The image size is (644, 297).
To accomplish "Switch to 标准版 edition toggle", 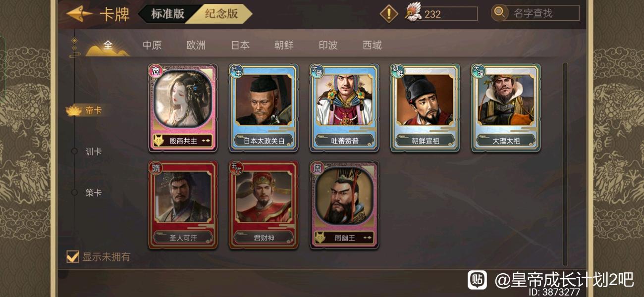I will [168, 14].
